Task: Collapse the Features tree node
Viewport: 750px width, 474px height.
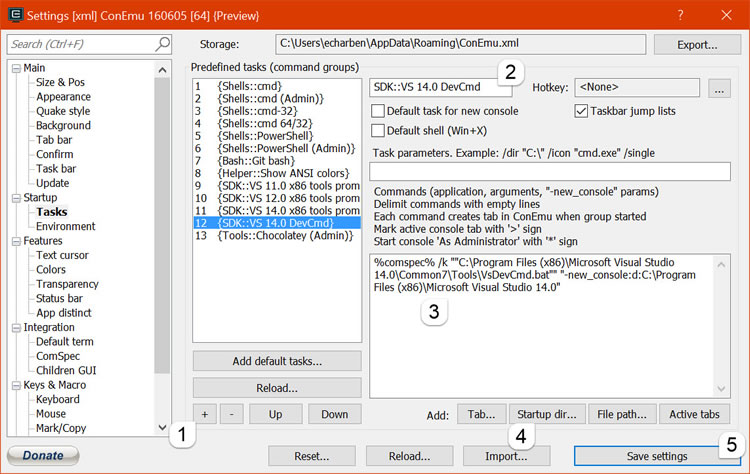Action: pos(16,241)
